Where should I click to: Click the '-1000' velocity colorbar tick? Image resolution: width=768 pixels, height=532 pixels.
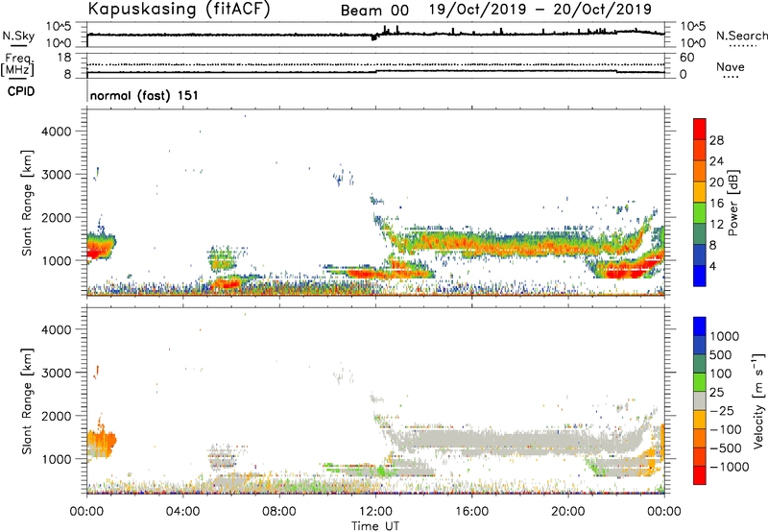(x=729, y=467)
